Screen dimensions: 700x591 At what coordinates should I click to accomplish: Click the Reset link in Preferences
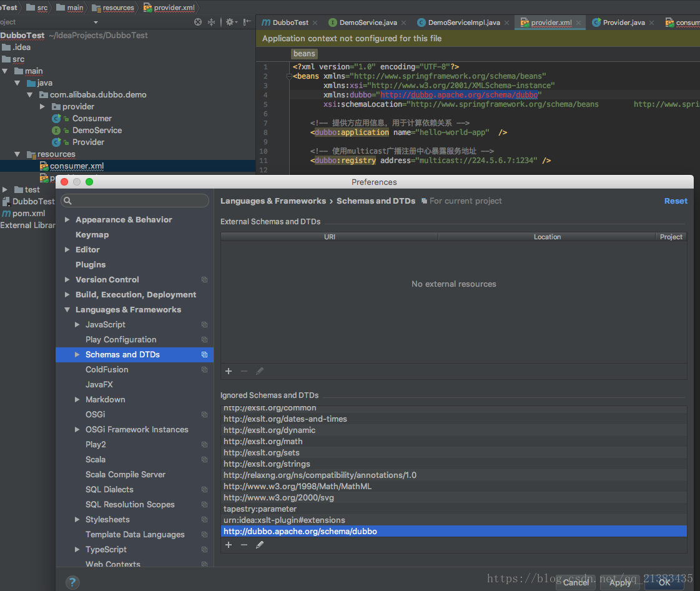coord(676,201)
